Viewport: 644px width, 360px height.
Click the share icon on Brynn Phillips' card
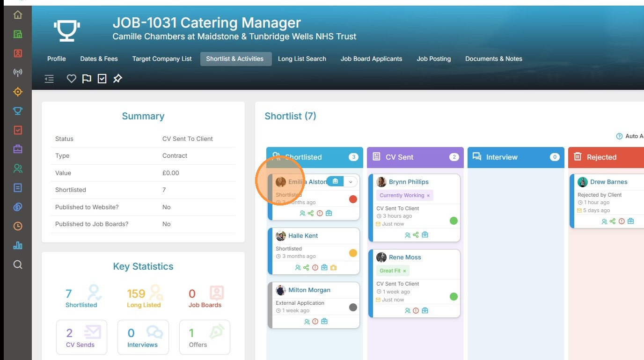pos(416,235)
